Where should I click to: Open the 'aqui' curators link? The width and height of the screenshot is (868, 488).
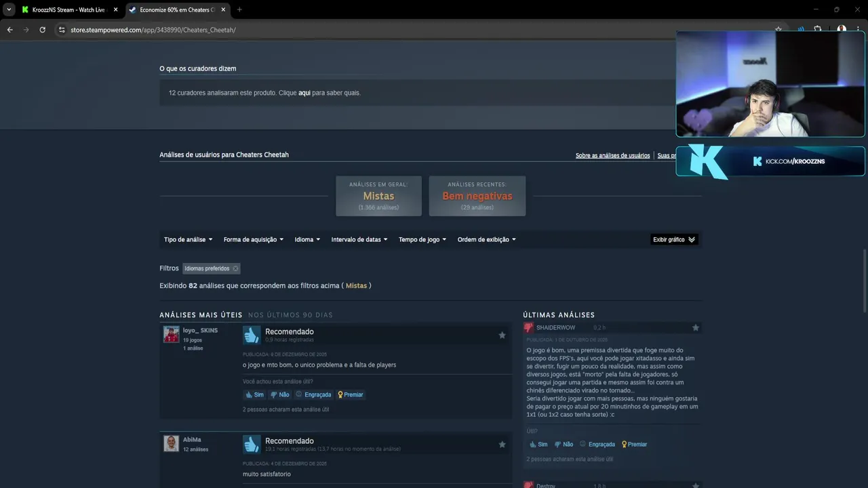(x=304, y=93)
